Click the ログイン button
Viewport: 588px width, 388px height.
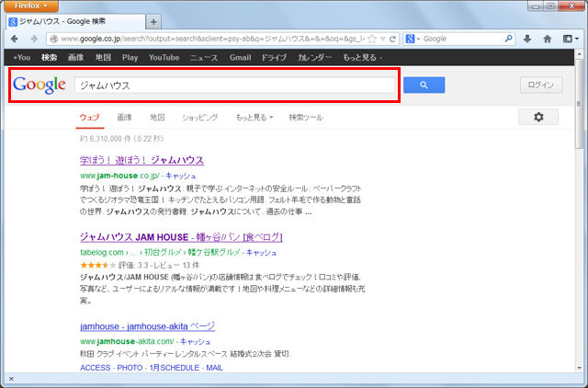[x=541, y=86]
